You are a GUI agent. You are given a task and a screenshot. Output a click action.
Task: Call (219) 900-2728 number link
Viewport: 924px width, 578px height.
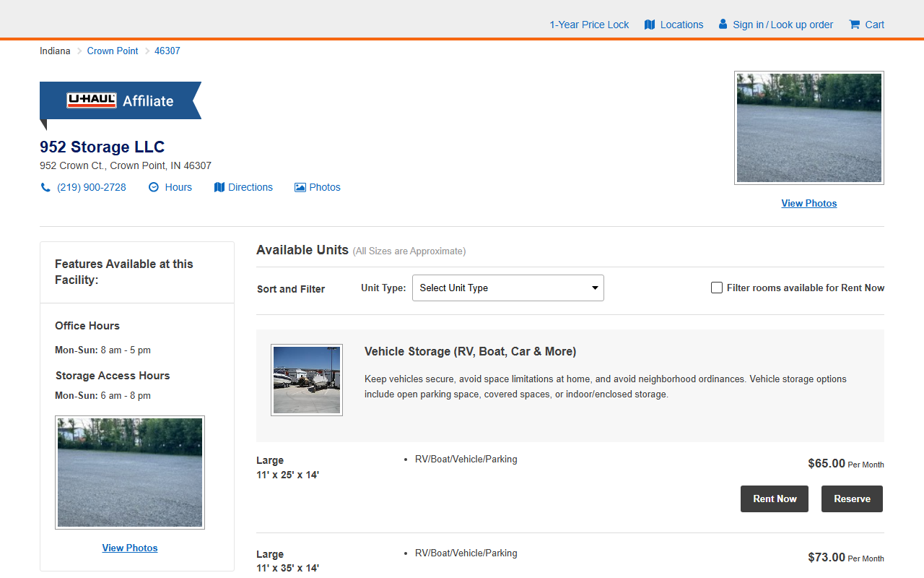click(92, 187)
